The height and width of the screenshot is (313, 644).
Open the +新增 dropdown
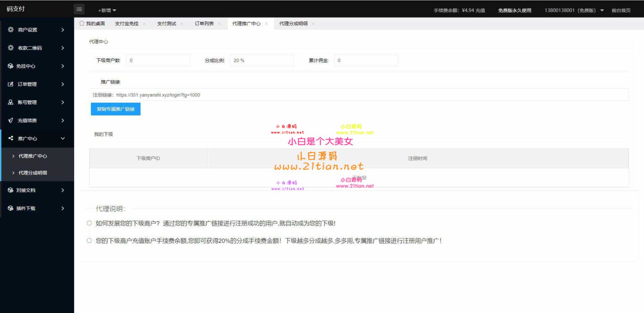[107, 10]
